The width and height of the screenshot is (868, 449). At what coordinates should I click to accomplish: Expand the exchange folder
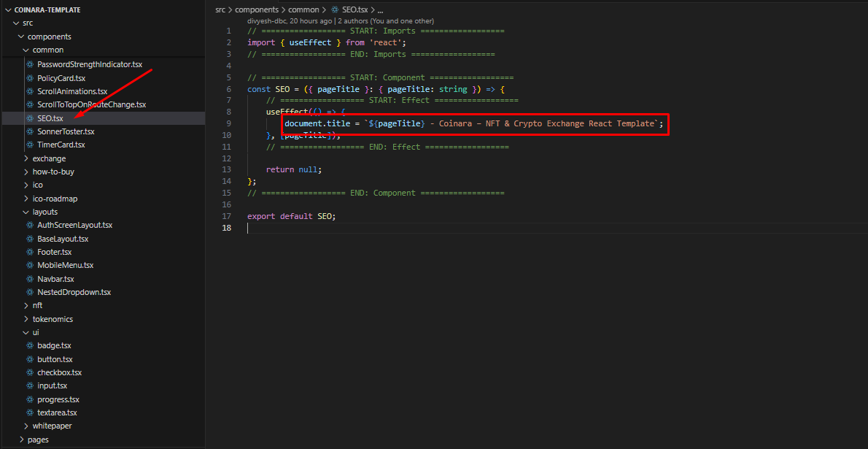(x=26, y=158)
